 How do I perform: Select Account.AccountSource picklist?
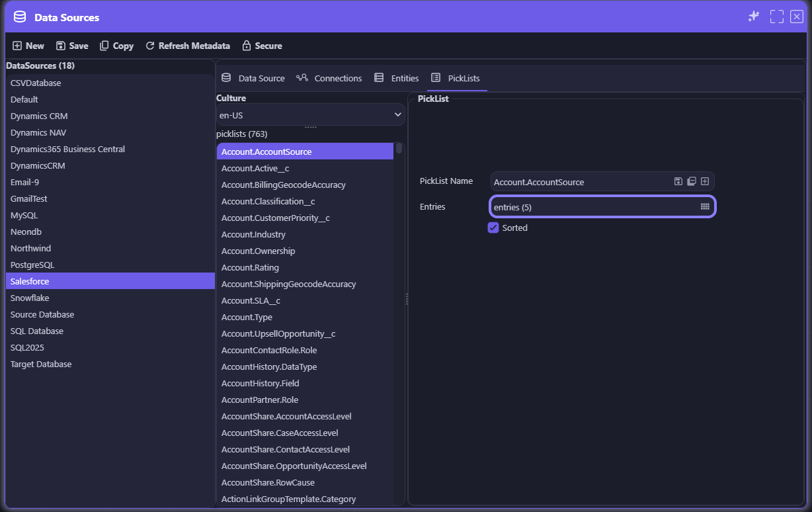(x=305, y=151)
